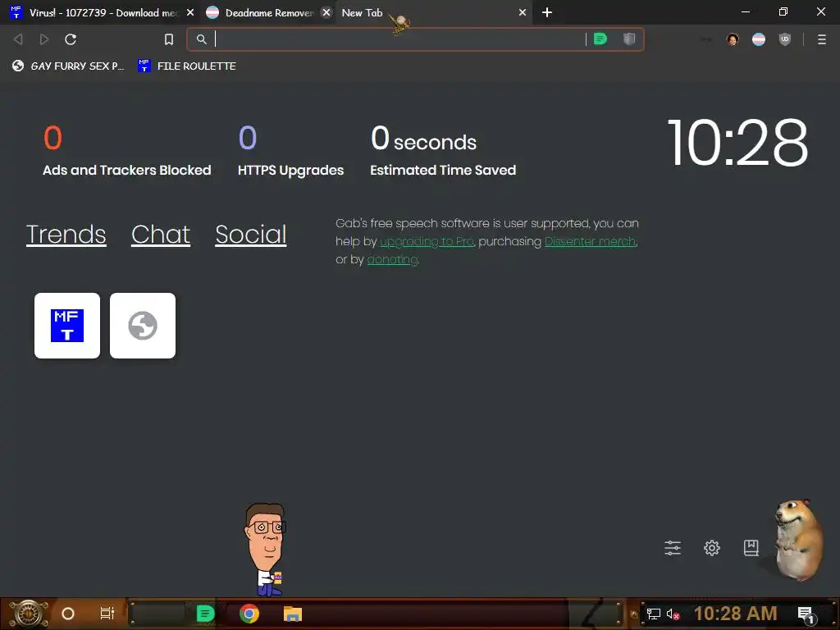The width and height of the screenshot is (840, 630).
Task: Minimize the browser window
Action: 745,11
